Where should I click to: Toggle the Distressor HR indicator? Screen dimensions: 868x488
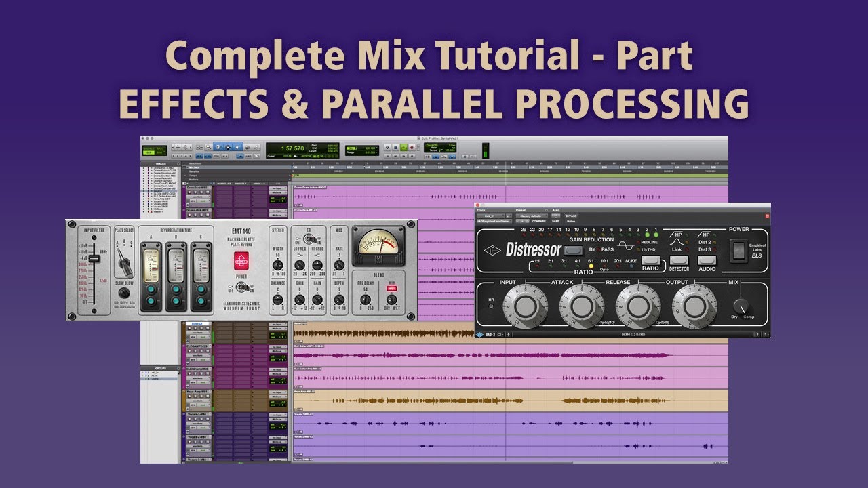tap(491, 306)
